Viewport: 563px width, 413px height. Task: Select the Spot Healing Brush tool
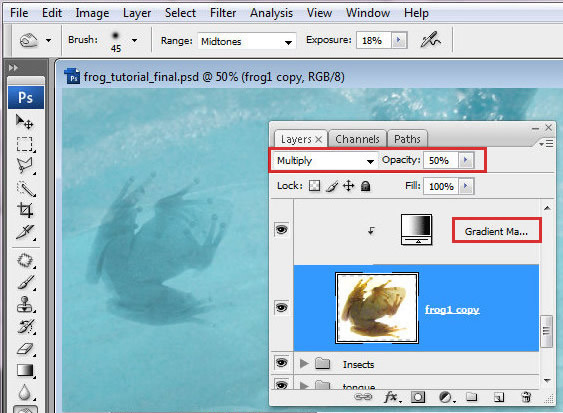coord(25,260)
